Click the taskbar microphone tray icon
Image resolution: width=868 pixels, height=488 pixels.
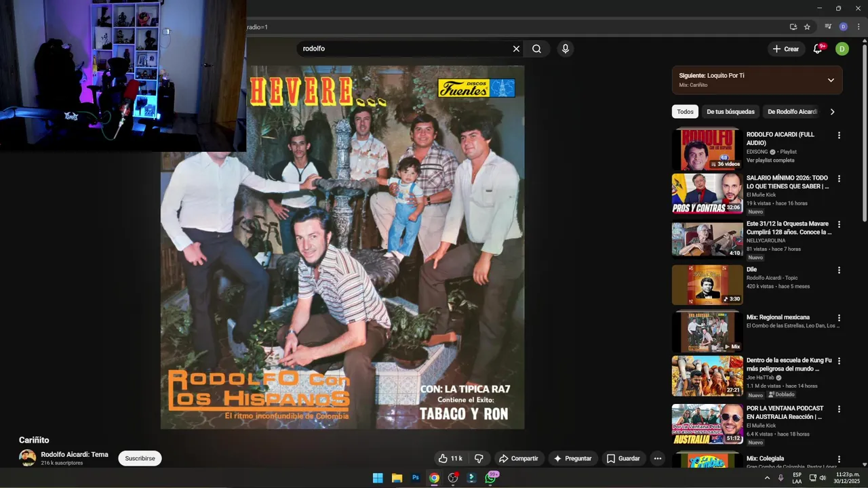pos(781,478)
